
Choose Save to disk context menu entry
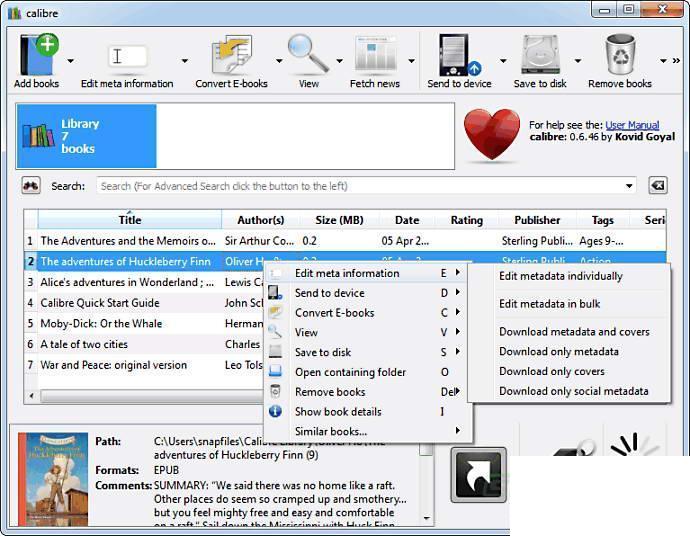point(368,352)
